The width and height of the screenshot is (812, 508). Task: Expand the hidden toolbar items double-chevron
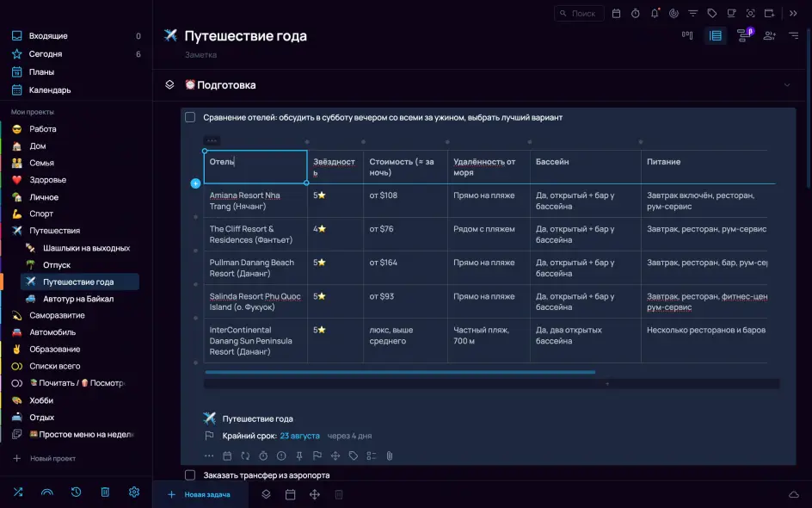coord(793,13)
